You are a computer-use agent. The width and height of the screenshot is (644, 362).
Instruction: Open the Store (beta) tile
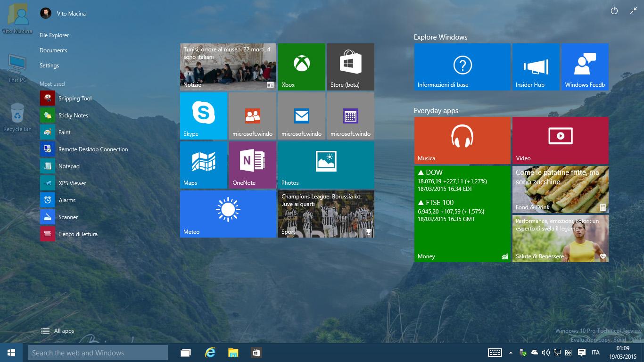[x=351, y=67]
